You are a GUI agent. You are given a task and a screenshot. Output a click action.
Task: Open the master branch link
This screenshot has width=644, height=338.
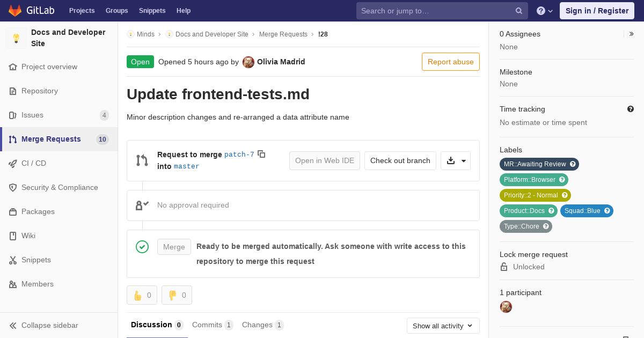[x=186, y=166]
